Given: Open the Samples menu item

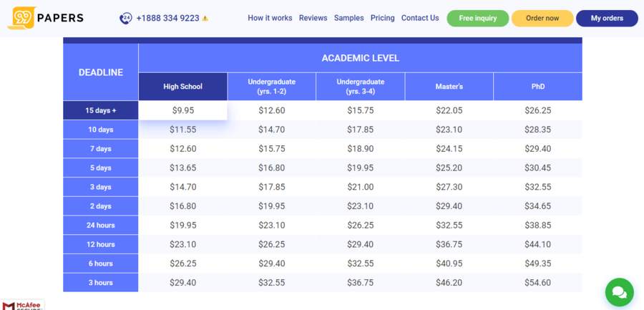Looking at the screenshot, I should 348,18.
